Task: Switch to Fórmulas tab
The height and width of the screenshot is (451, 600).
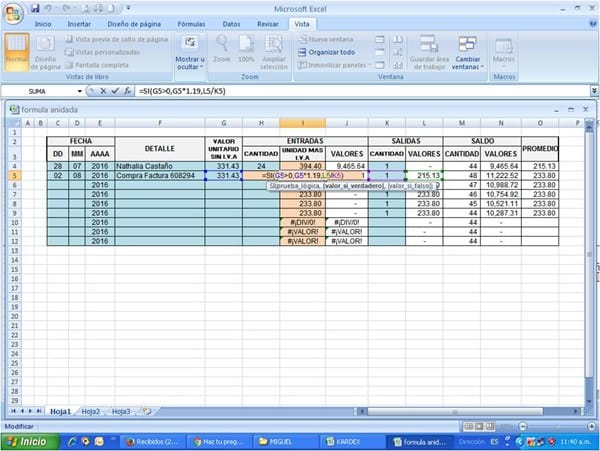Action: [191, 24]
